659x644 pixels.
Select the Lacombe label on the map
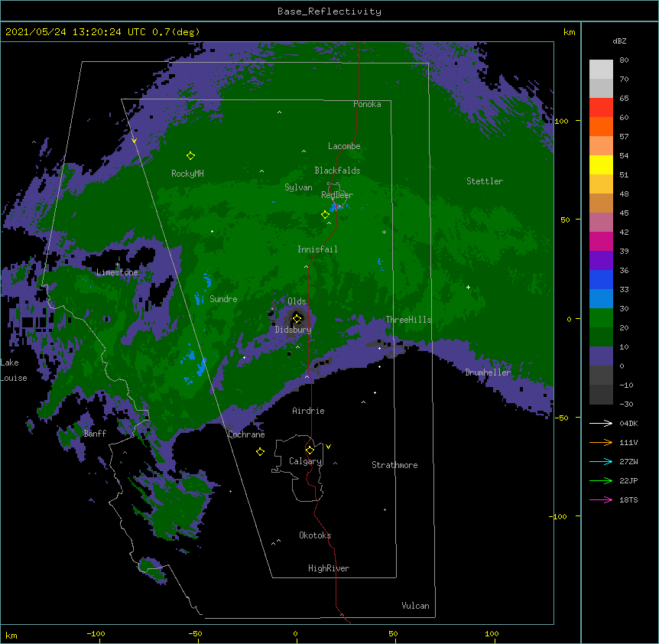pyautogui.click(x=344, y=146)
